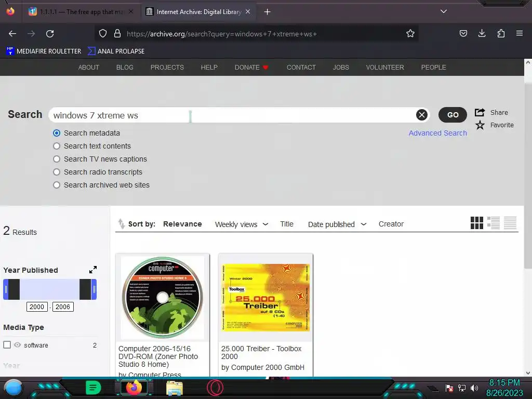The height and width of the screenshot is (399, 532).
Task: Open the ABOUT nav item
Action: click(x=89, y=67)
